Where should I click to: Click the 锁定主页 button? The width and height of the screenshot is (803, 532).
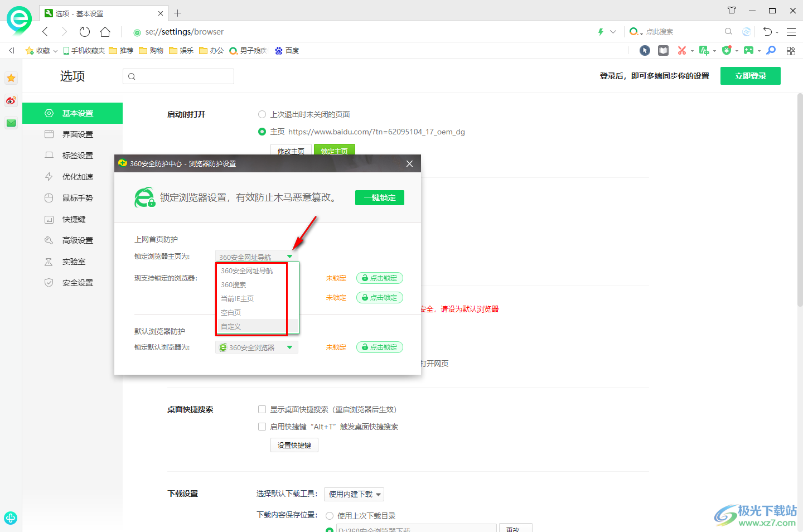pos(335,149)
